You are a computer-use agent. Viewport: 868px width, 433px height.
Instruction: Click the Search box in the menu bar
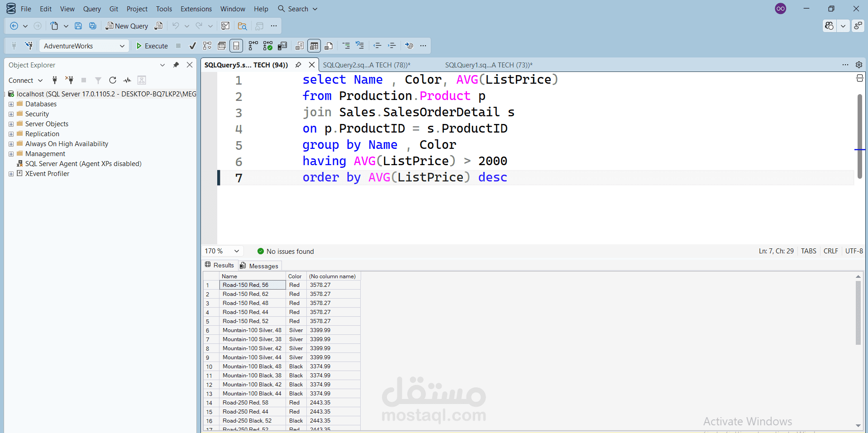(x=298, y=9)
